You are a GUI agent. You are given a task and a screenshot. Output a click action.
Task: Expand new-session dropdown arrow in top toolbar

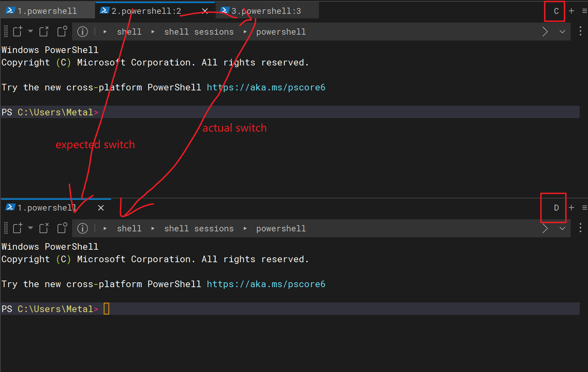click(x=31, y=31)
